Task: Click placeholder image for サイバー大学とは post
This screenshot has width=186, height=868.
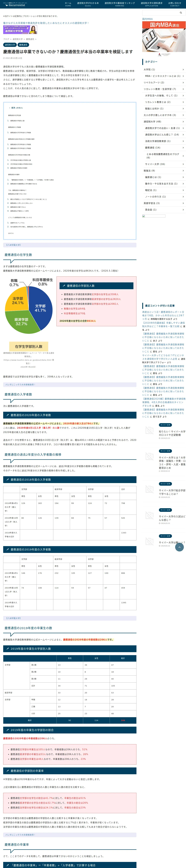Action: click(149, 456)
